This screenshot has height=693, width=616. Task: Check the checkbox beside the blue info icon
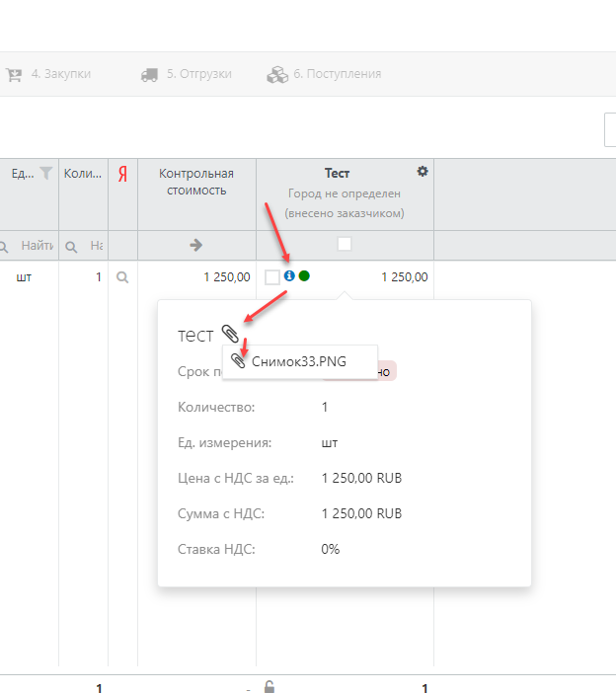[x=272, y=277]
